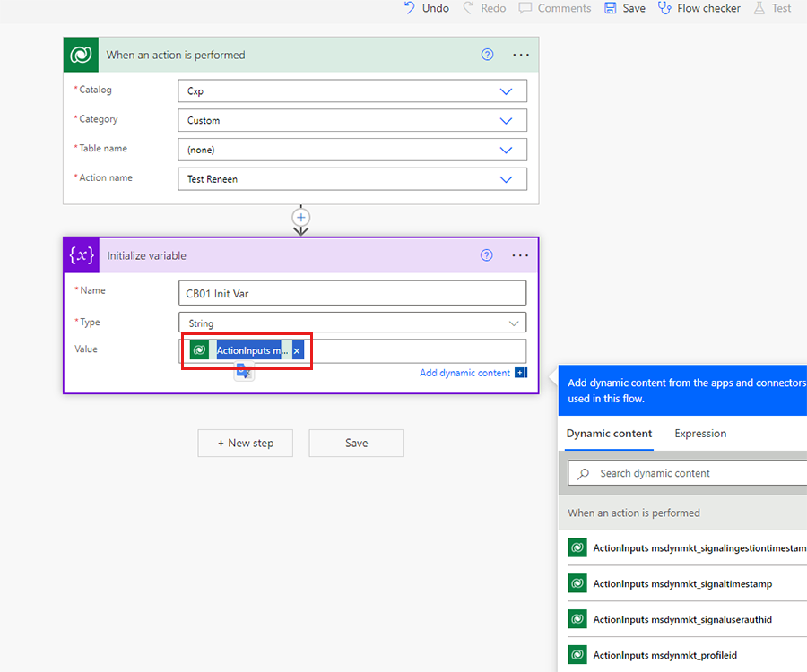The width and height of the screenshot is (807, 672).
Task: Expand the Action name dropdown
Action: point(506,179)
